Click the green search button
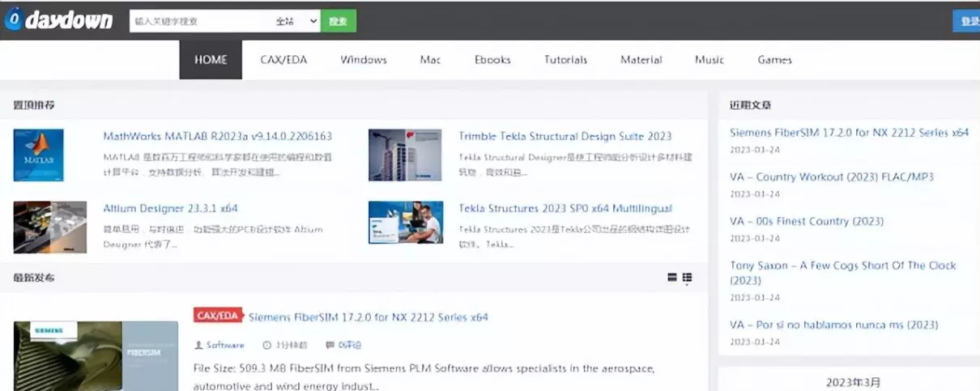 click(338, 22)
